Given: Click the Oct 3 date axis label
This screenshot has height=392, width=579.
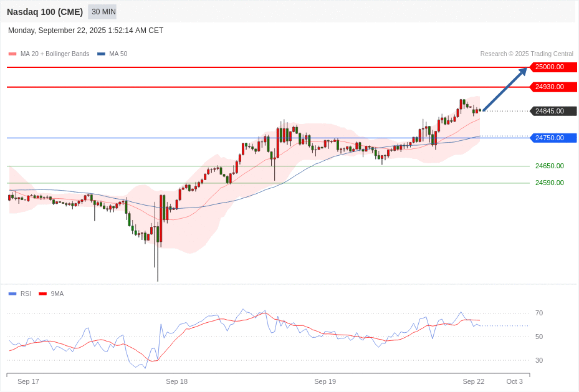Looking at the screenshot, I should coord(514,381).
